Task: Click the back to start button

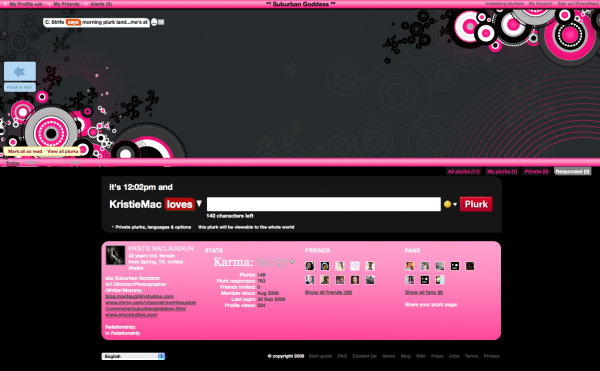Action: (20, 87)
